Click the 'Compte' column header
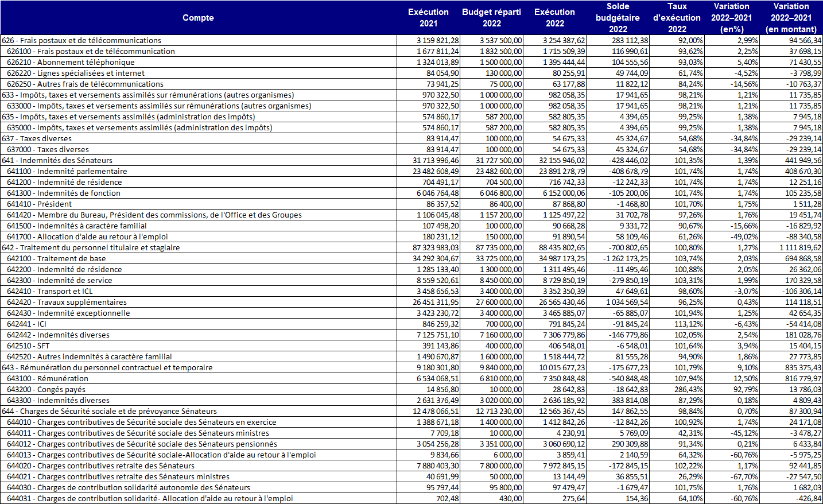The height and width of the screenshot is (504, 823). (x=198, y=18)
